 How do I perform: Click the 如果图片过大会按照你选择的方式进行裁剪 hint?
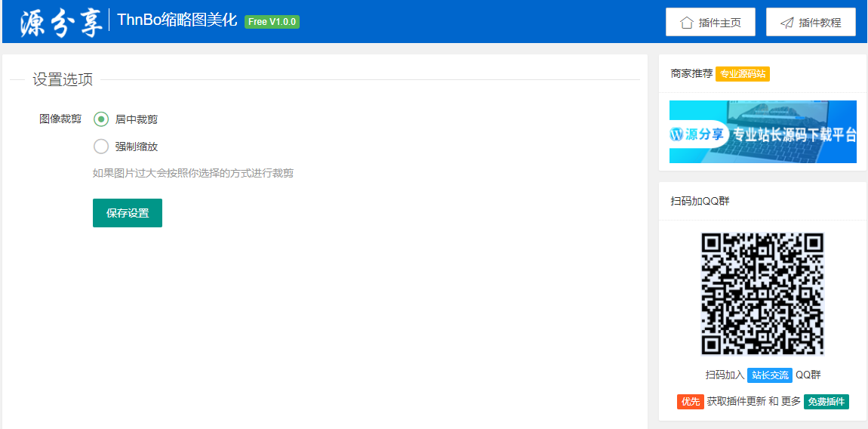(x=193, y=174)
